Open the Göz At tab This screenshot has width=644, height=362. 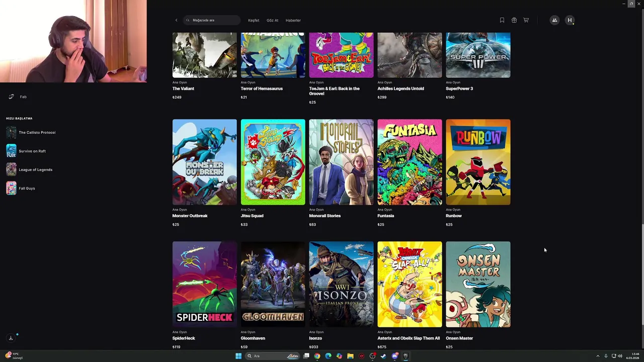click(x=272, y=20)
